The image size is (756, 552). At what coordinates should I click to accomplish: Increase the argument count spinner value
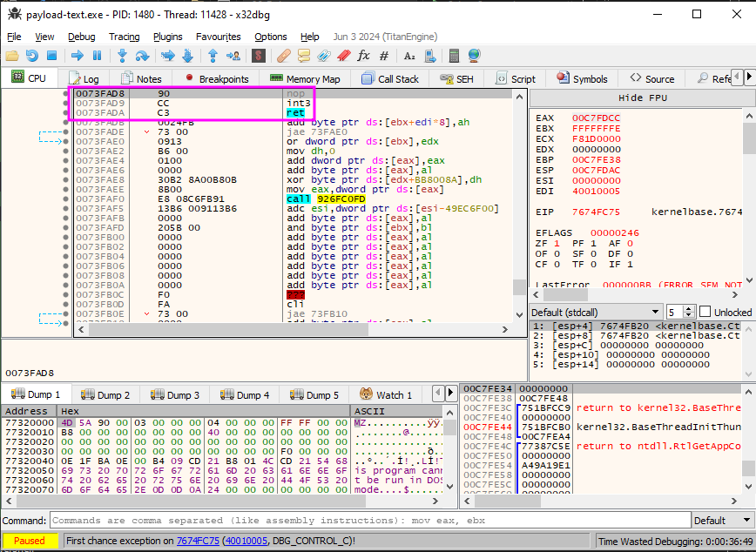click(688, 307)
